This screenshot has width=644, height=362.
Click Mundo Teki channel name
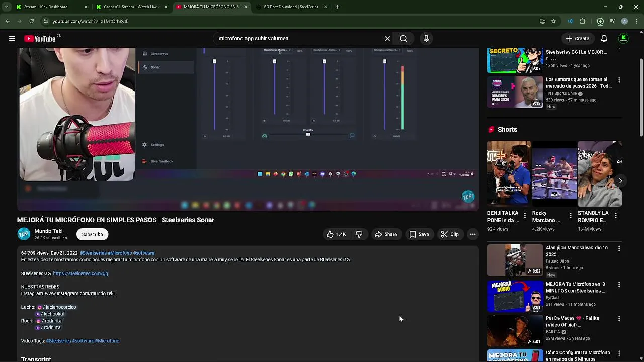click(48, 231)
